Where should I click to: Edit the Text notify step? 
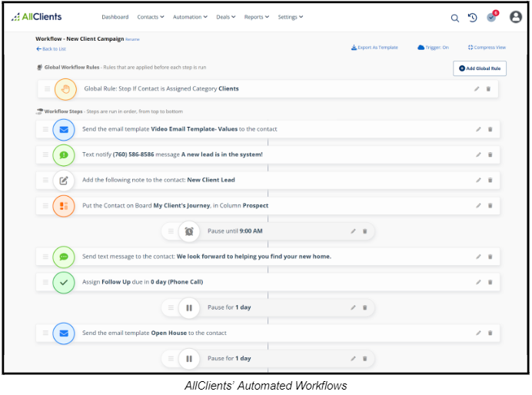click(x=478, y=154)
